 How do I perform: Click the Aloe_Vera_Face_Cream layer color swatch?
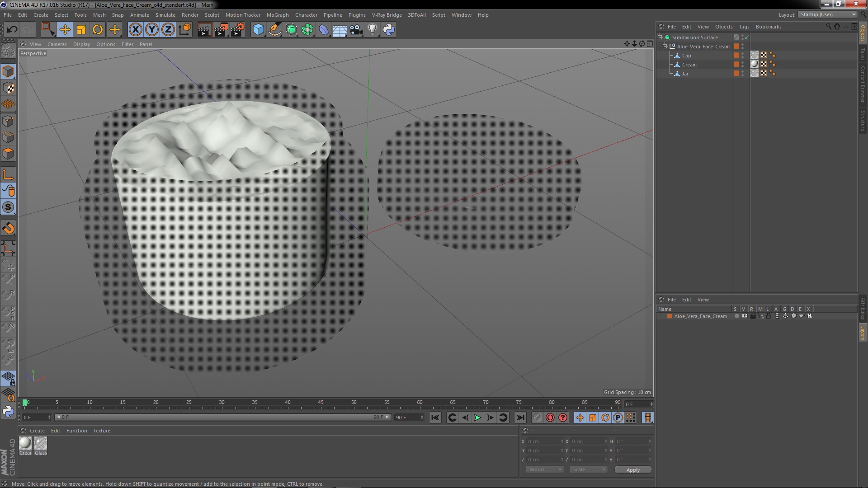tap(670, 316)
